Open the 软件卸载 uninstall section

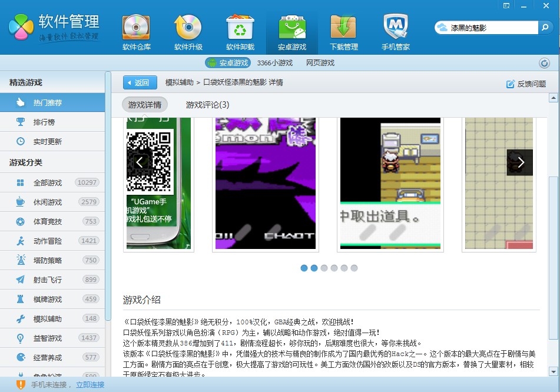pos(240,32)
